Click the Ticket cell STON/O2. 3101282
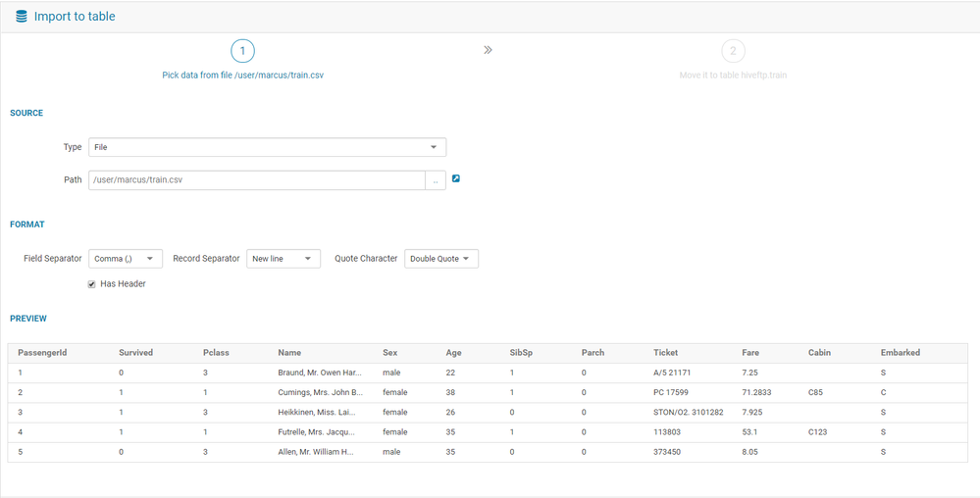 (x=688, y=413)
